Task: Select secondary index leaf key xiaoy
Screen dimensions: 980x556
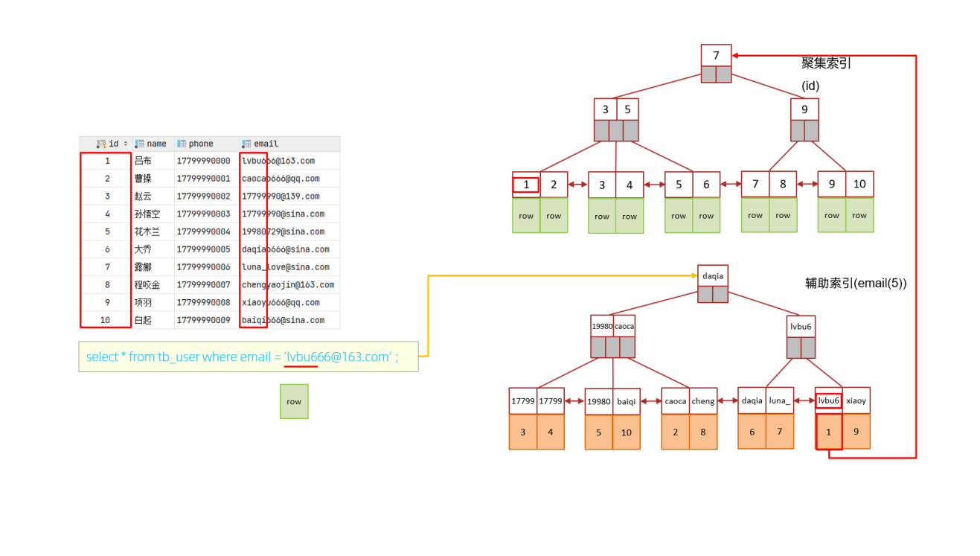Action: pos(856,400)
